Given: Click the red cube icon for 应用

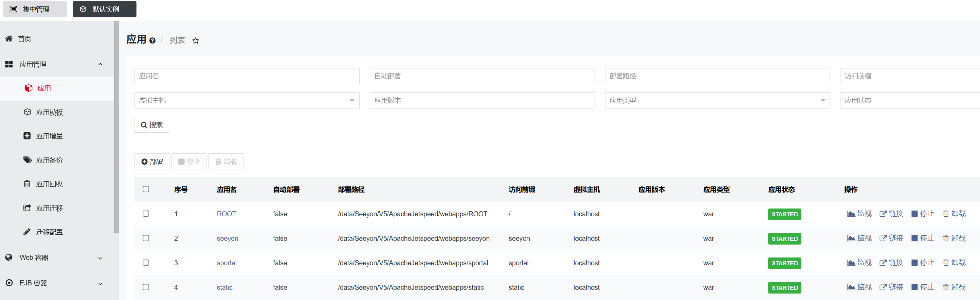Looking at the screenshot, I should pos(29,88).
